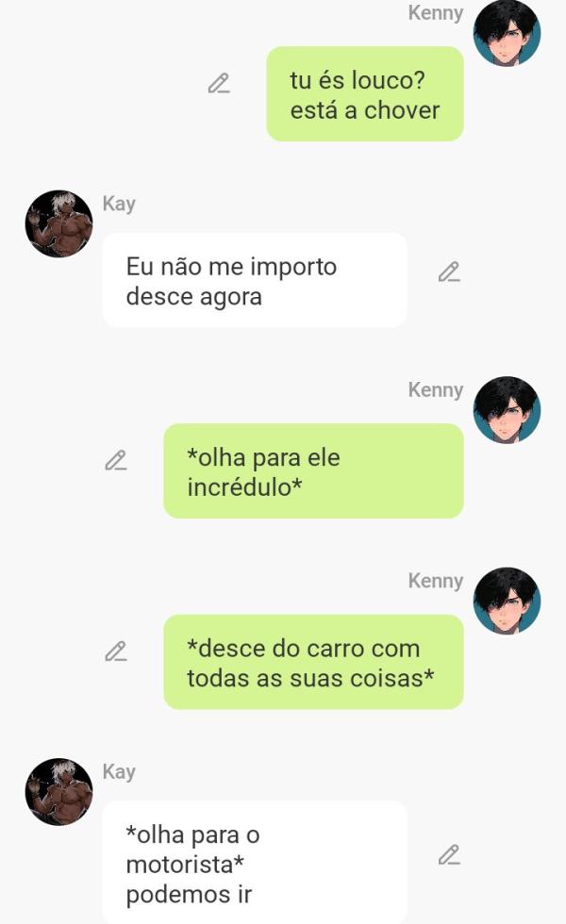Edit the 'tu és louco?' message

219,84
